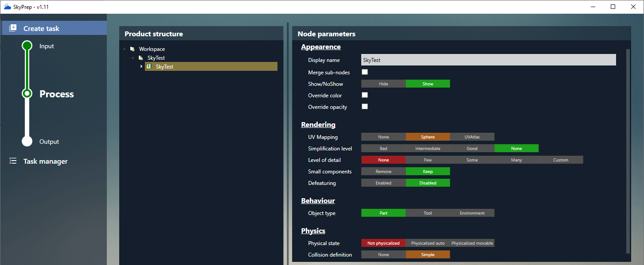Set Simplification level to None
The image size is (644, 265).
[516, 148]
